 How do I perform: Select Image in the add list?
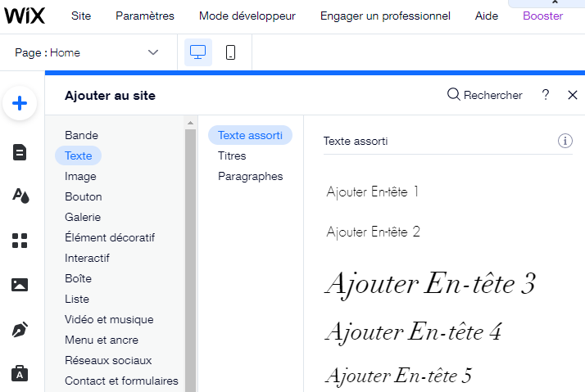(80, 176)
